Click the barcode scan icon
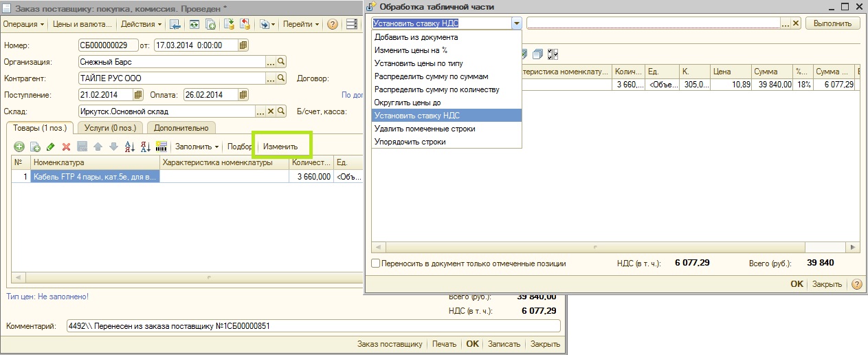Image resolution: width=868 pixels, height=355 pixels. [162, 147]
